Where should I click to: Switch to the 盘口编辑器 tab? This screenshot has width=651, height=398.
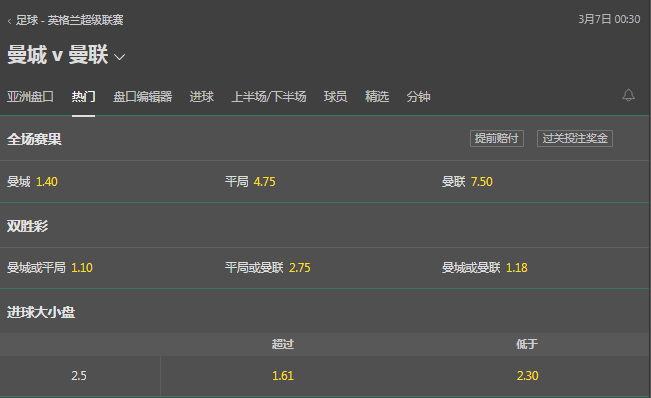tap(142, 97)
